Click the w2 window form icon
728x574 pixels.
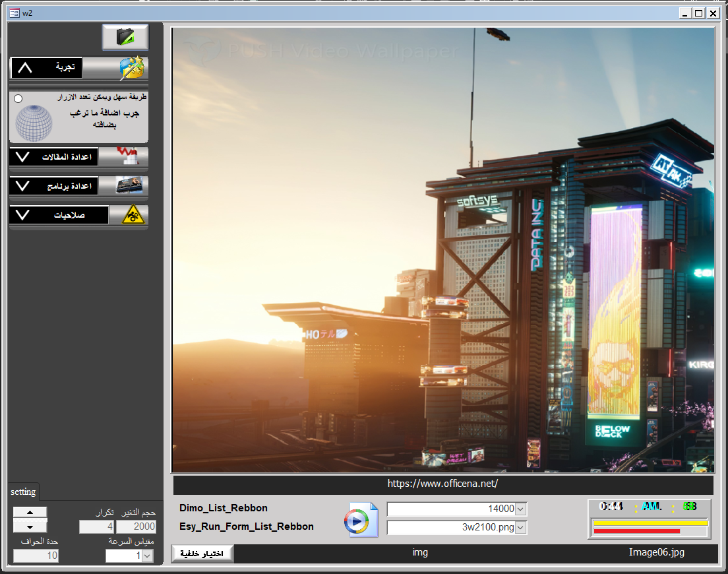coord(14,13)
